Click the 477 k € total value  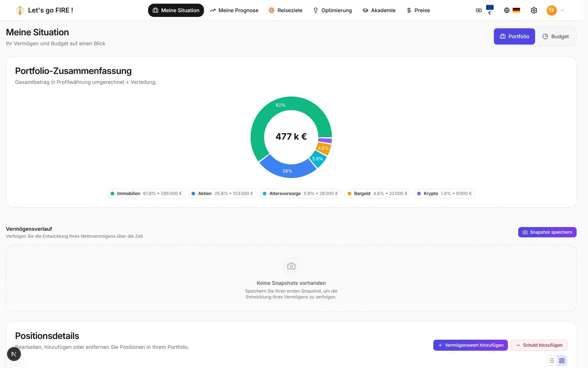pos(291,137)
